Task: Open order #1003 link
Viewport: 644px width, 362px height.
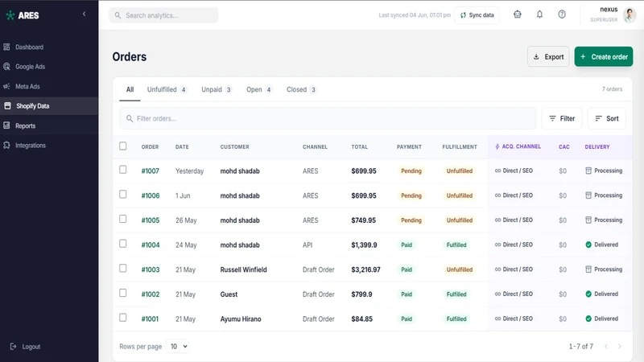Action: click(x=151, y=269)
